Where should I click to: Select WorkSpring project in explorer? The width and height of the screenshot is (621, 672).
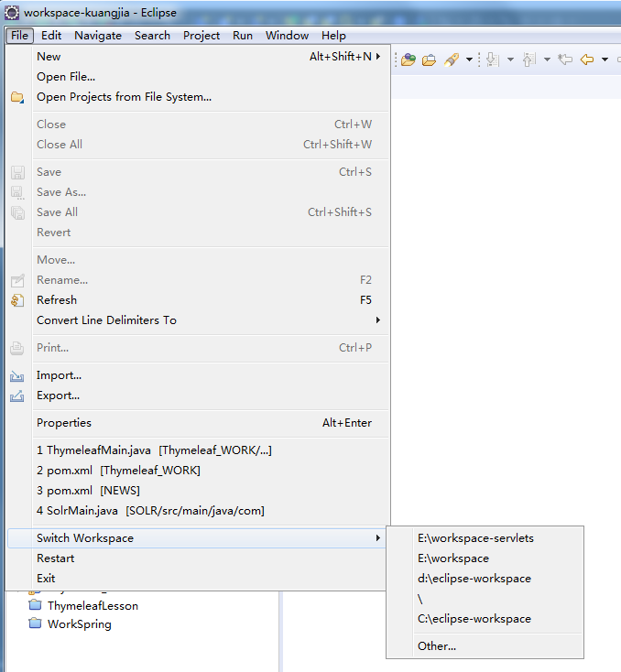pos(80,624)
